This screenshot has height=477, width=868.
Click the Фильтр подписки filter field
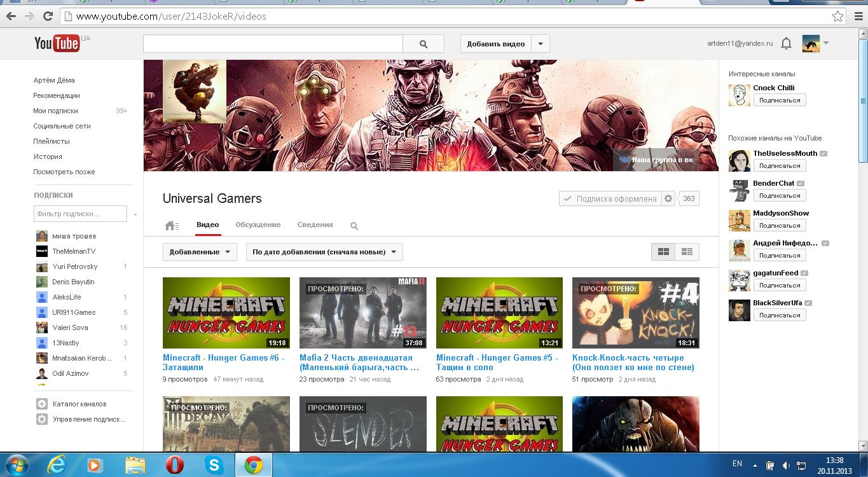80,214
